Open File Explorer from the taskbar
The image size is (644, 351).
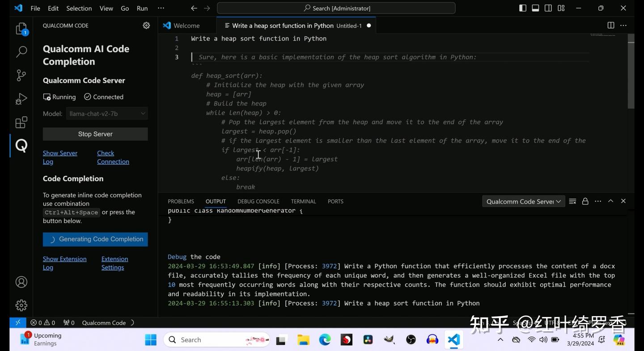coord(303,340)
